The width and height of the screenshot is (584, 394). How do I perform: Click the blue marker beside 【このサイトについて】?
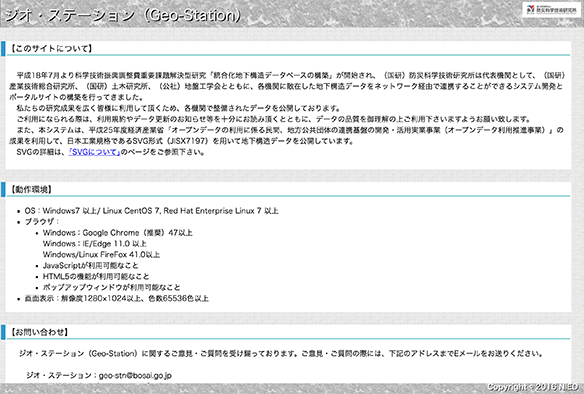pos(3,48)
